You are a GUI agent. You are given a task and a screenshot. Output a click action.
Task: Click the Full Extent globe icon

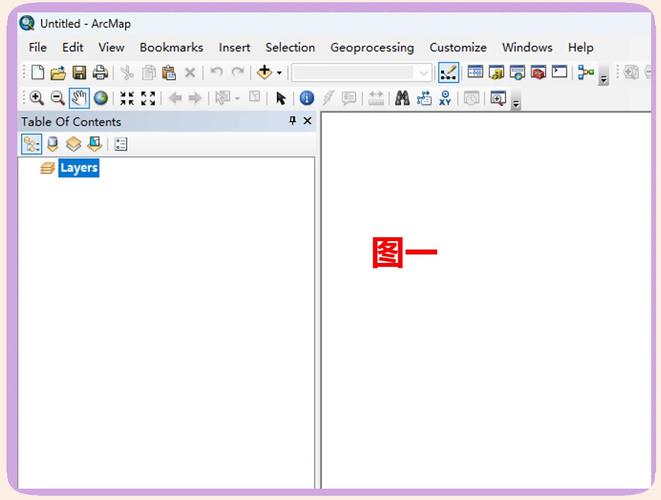tap(101, 98)
